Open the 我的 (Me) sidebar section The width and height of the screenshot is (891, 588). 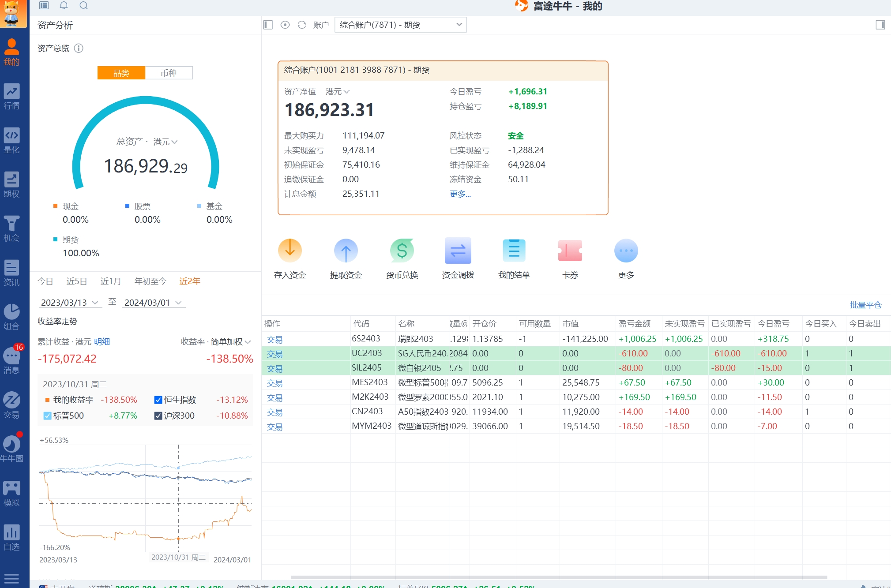[11, 52]
